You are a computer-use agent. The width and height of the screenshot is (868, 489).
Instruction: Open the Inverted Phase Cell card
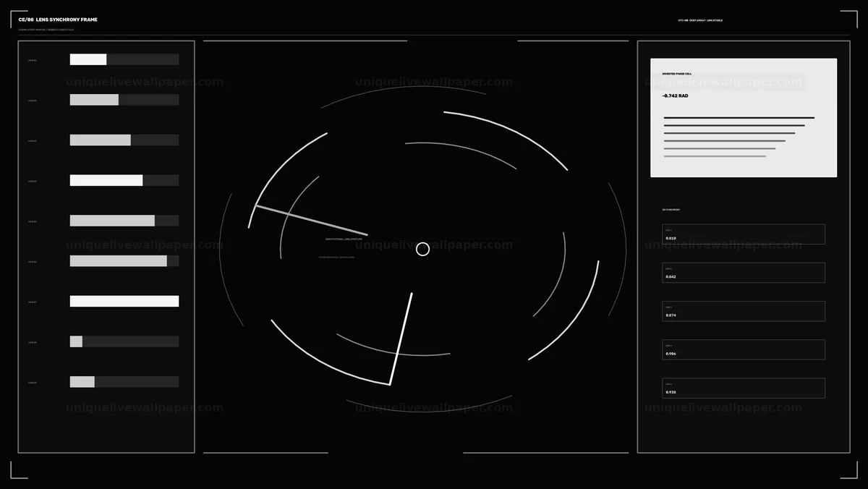[x=744, y=118]
